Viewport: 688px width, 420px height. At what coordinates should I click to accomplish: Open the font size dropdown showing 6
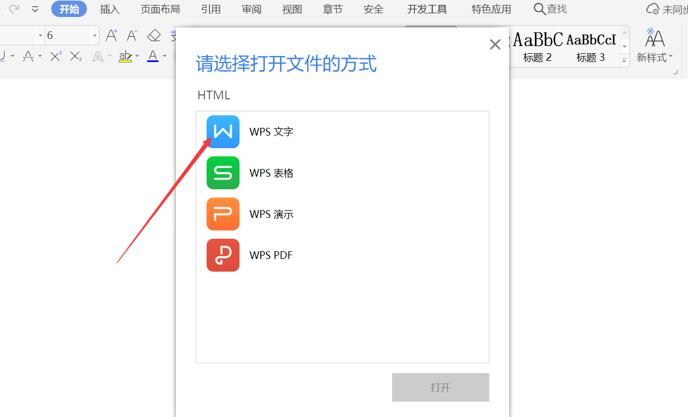pos(94,35)
